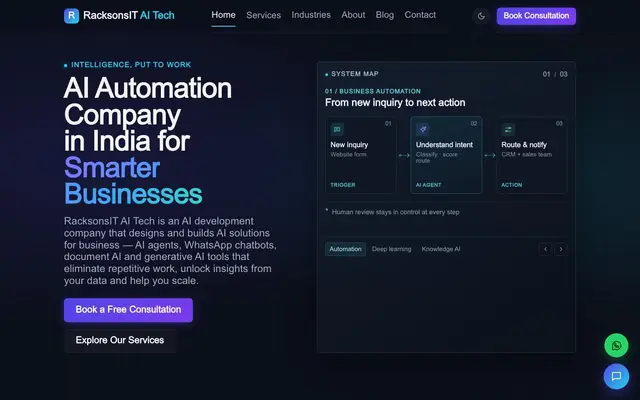The width and height of the screenshot is (640, 400).
Task: Click the '01 / 03' slide counter
Action: [555, 74]
